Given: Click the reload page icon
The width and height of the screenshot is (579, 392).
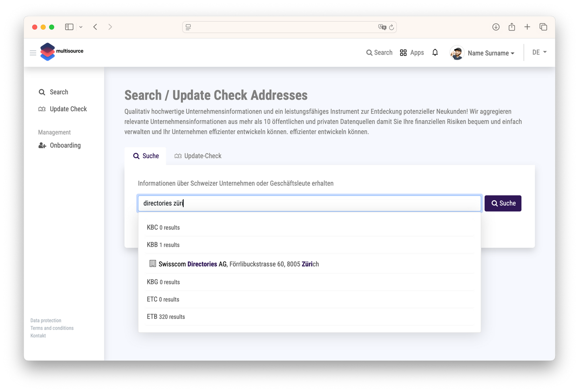Looking at the screenshot, I should 391,27.
